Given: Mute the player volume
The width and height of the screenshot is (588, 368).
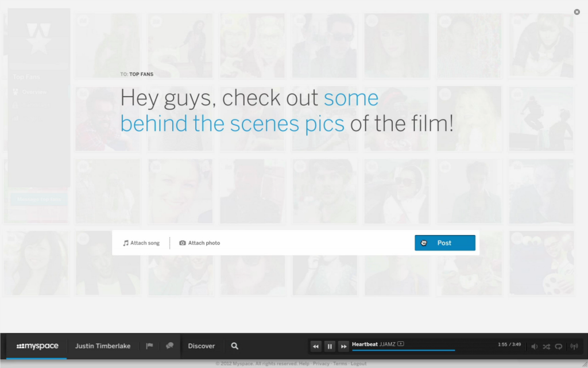Looking at the screenshot, I should [x=535, y=347].
